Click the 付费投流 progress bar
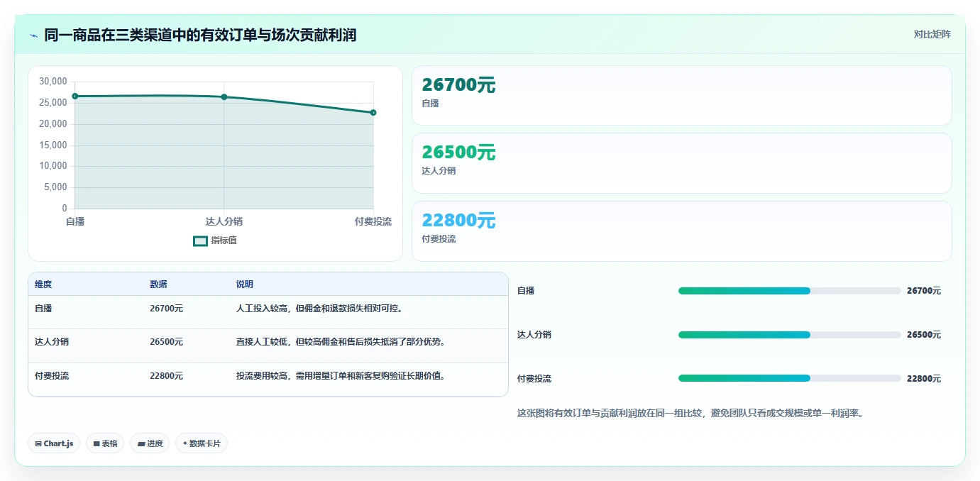 [x=790, y=378]
